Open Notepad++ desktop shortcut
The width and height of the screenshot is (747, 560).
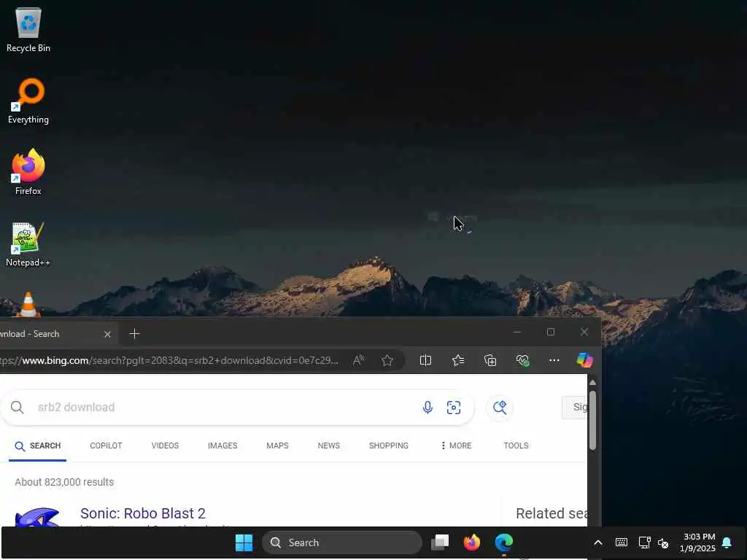click(28, 244)
